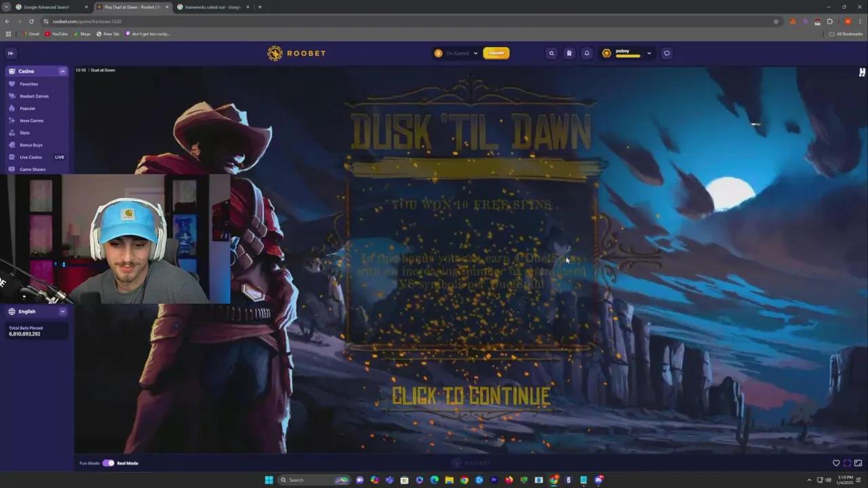The image size is (868, 488).
Task: Open the chat bubble icon
Action: coord(667,53)
